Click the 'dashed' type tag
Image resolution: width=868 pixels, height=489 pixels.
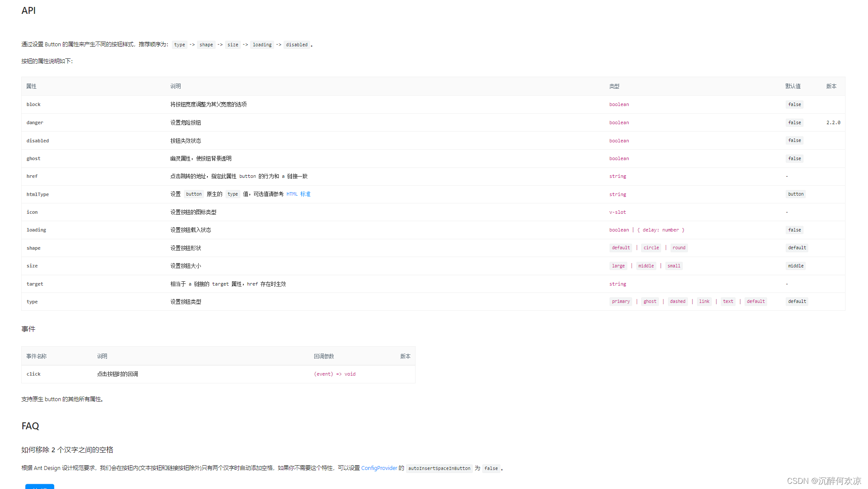click(677, 302)
